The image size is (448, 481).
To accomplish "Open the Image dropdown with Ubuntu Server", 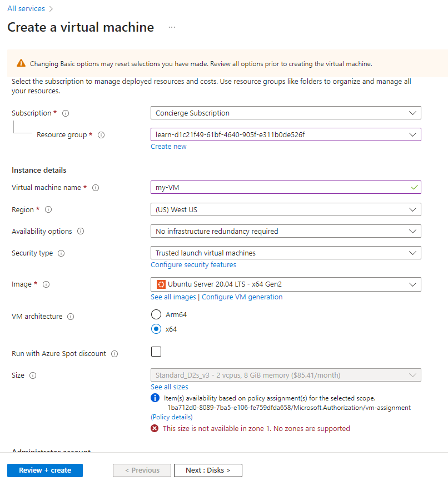I will pyautogui.click(x=286, y=284).
